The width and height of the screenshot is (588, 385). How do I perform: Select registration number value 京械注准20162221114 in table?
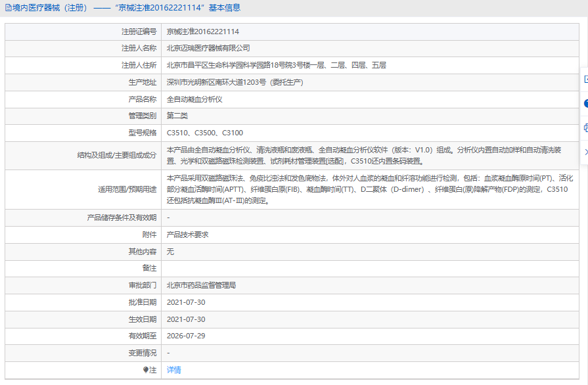pos(203,32)
